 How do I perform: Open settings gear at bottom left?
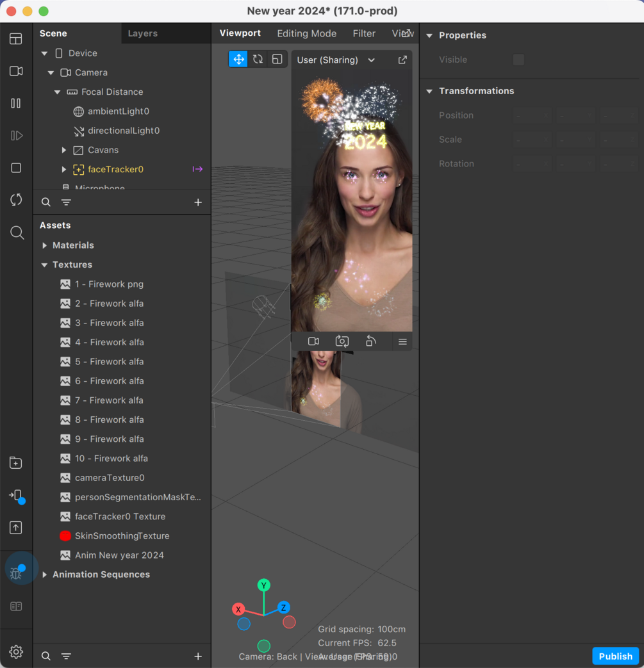tap(16, 651)
